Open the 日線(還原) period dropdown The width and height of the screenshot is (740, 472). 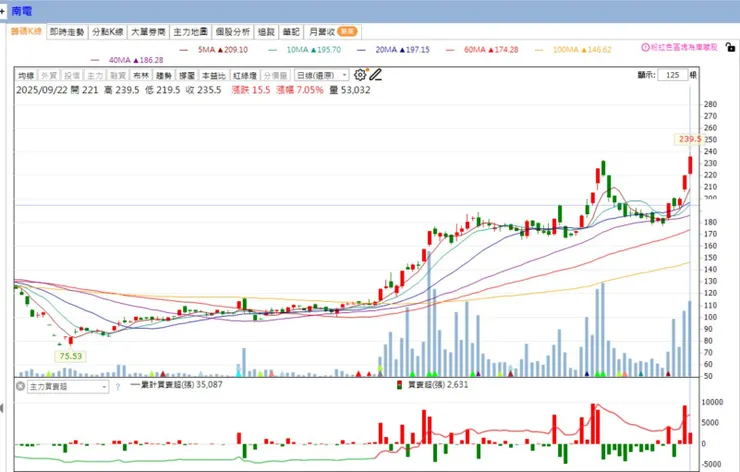pyautogui.click(x=321, y=75)
